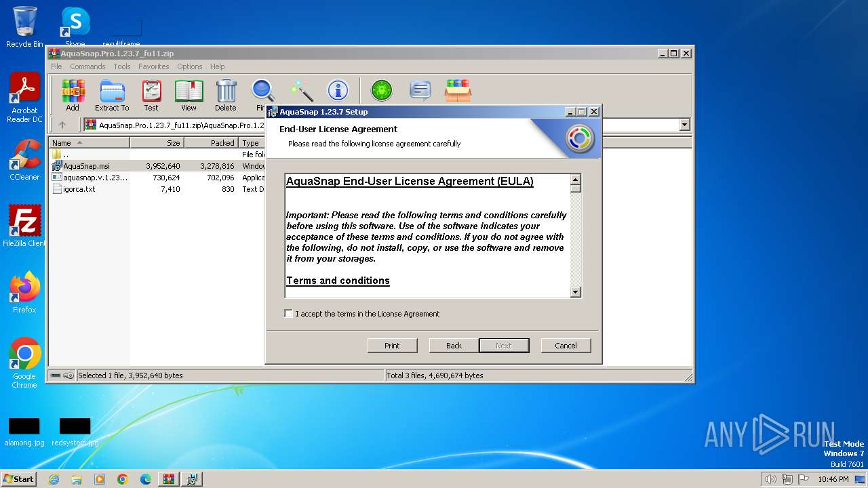Click the Extract To icon
Screen dimensions: 868x488
[x=112, y=95]
